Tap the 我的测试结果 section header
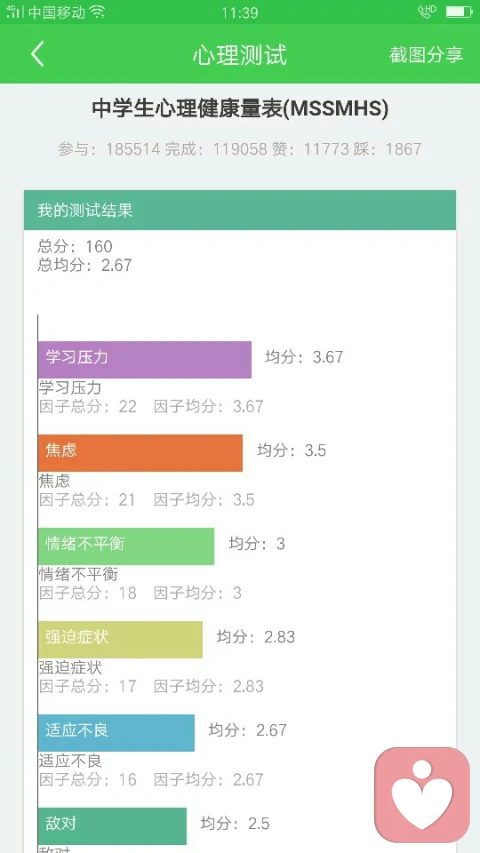480x853 pixels. click(239, 210)
